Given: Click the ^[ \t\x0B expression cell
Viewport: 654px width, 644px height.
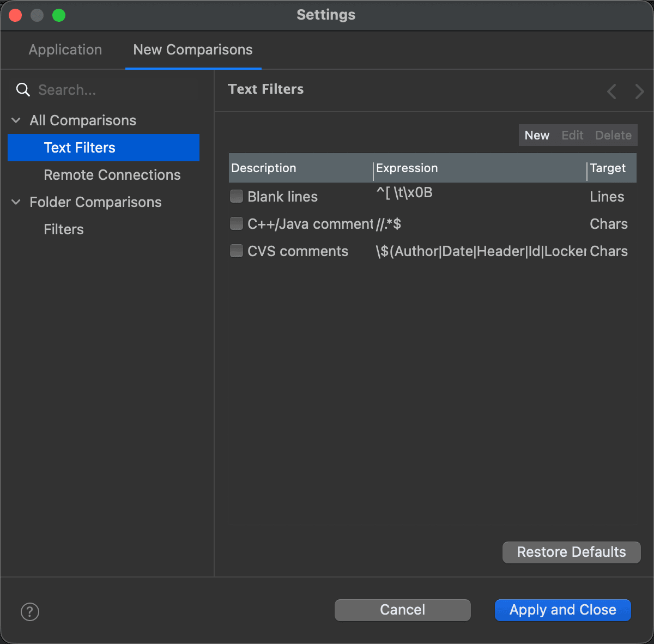Looking at the screenshot, I should click(x=404, y=193).
